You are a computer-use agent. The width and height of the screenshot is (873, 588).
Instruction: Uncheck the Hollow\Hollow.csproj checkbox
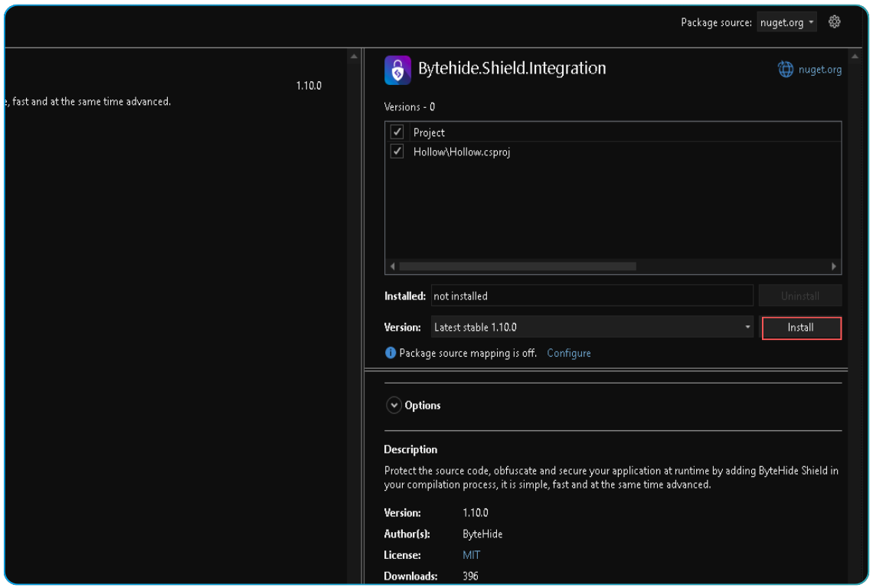pos(397,151)
